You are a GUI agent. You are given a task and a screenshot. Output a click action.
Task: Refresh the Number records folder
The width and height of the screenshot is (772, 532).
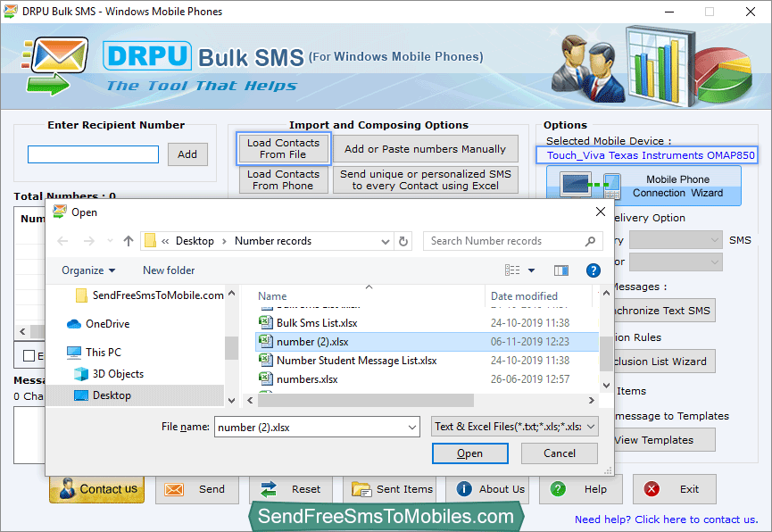[x=403, y=241]
